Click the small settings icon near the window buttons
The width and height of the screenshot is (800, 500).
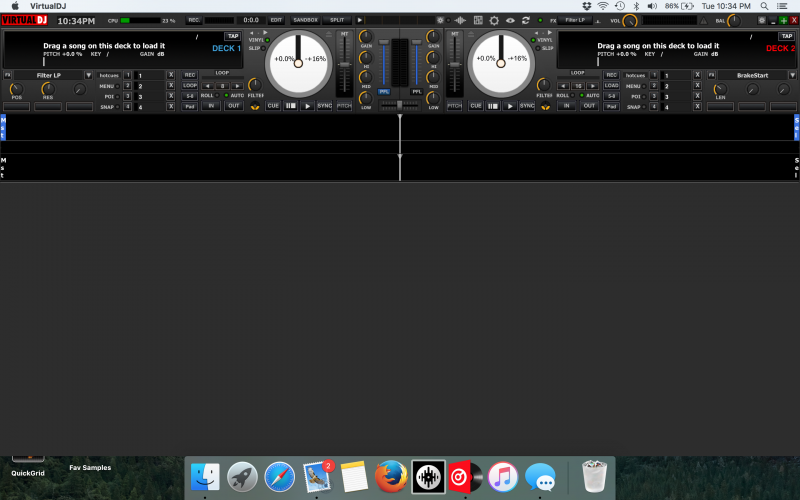762,20
